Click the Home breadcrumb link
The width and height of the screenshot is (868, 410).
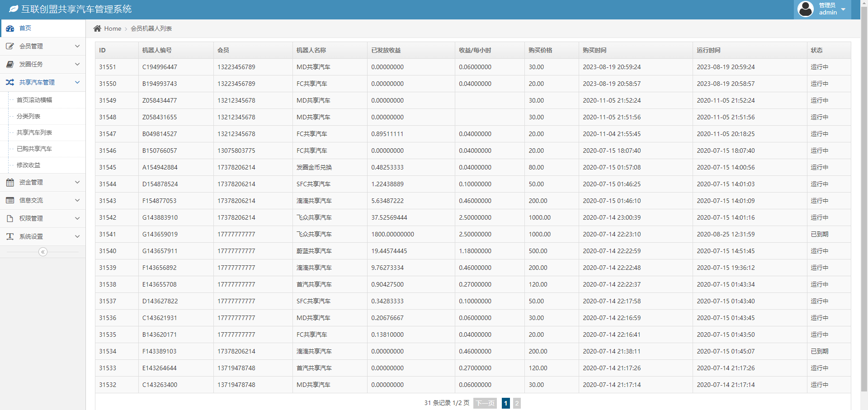click(x=113, y=28)
